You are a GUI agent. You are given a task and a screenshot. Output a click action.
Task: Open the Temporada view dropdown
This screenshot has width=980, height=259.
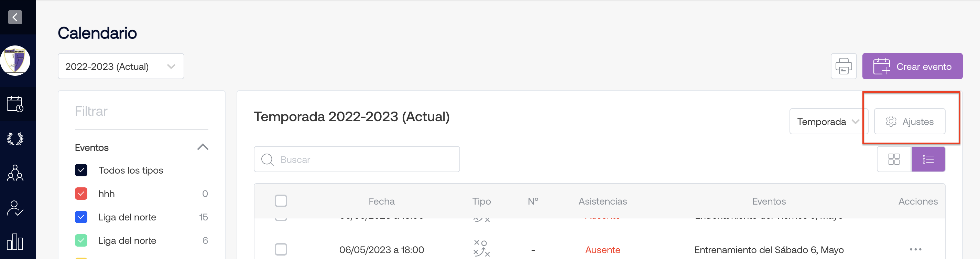pyautogui.click(x=828, y=122)
